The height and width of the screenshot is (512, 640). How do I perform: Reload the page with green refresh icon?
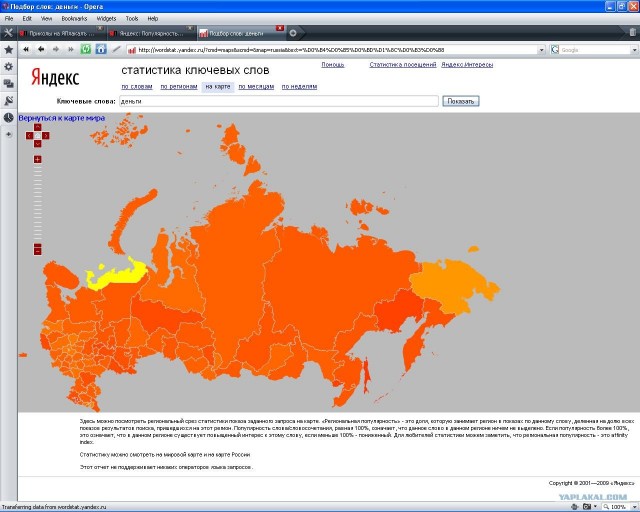tap(86, 49)
